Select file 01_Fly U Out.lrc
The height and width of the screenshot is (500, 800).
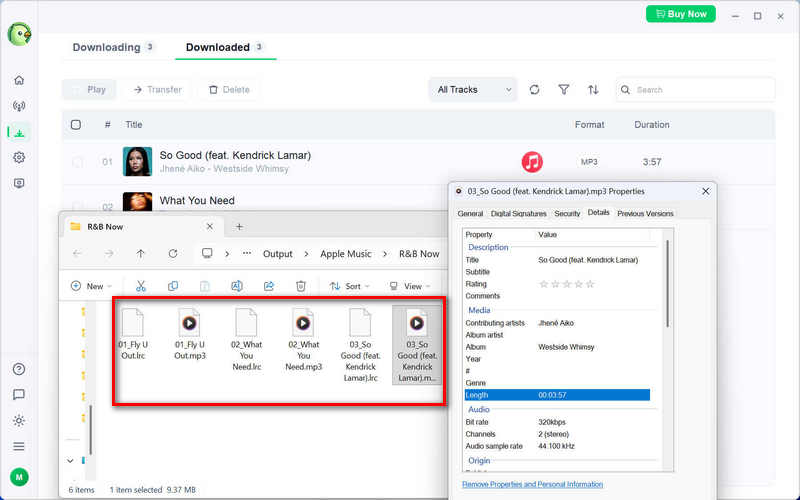pos(133,334)
